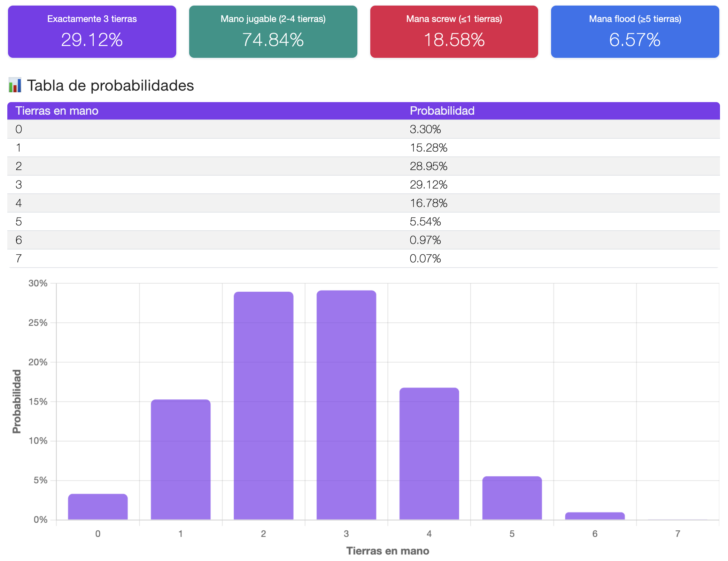Click the red Mana screw card

[454, 32]
